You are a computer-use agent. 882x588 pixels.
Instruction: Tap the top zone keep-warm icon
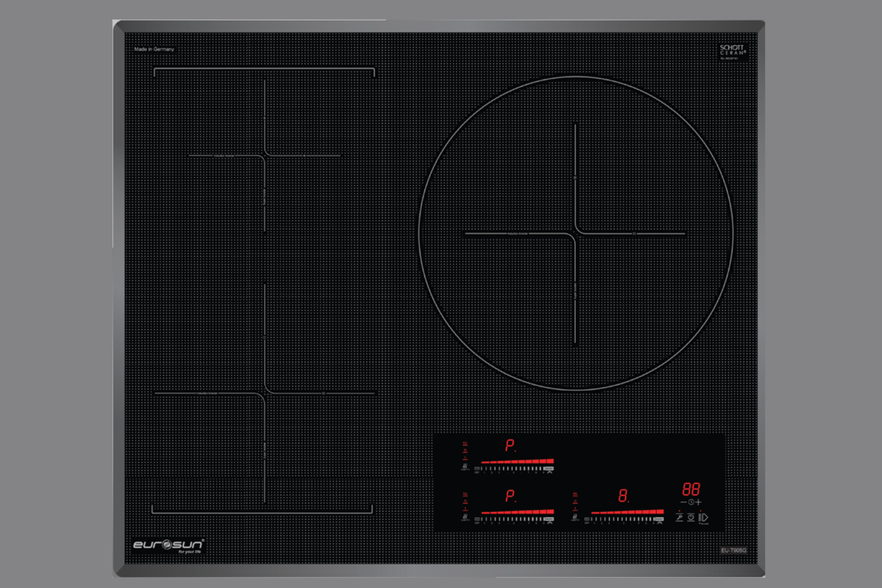(x=465, y=467)
